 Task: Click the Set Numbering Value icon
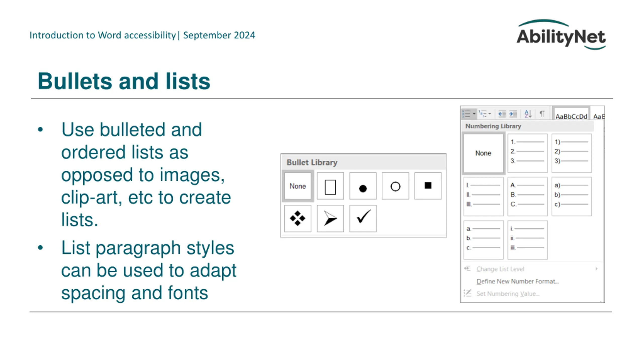467,293
